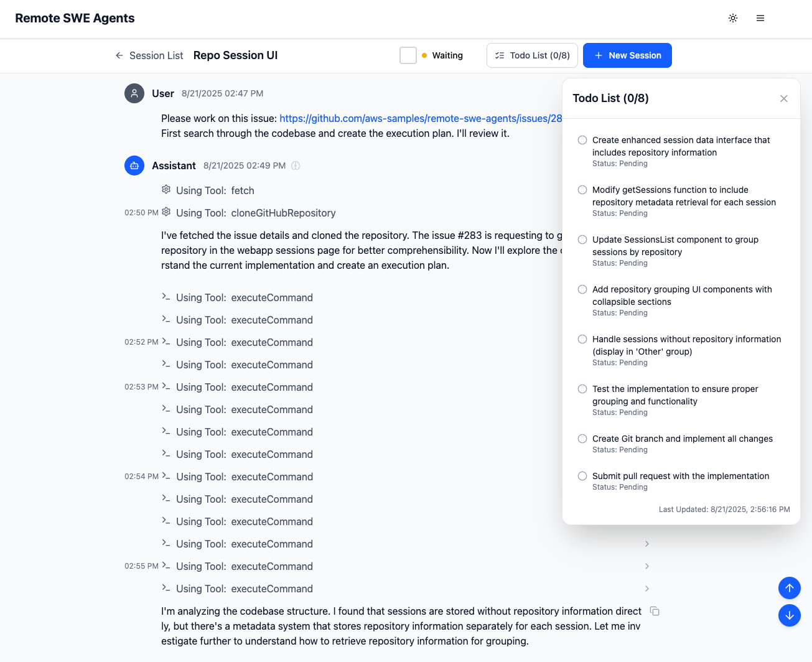Image resolution: width=812 pixels, height=662 pixels.
Task: Mark 'Create Git branch and implement all changes' complete
Action: (582, 439)
